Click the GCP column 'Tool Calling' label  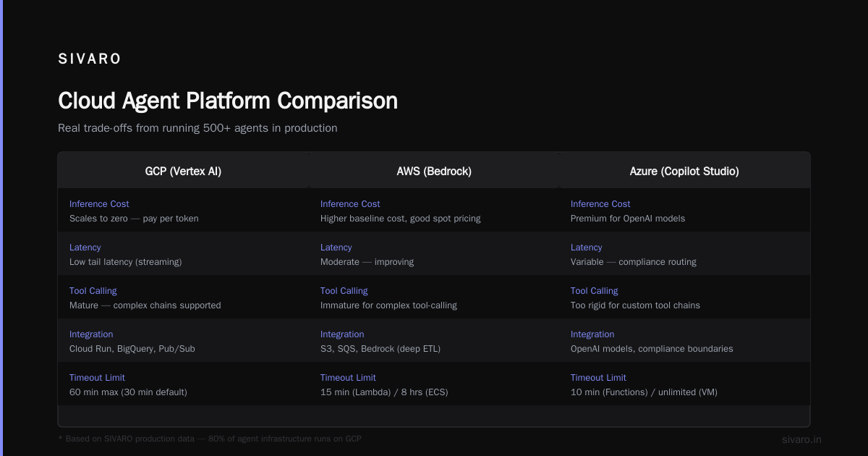point(93,291)
